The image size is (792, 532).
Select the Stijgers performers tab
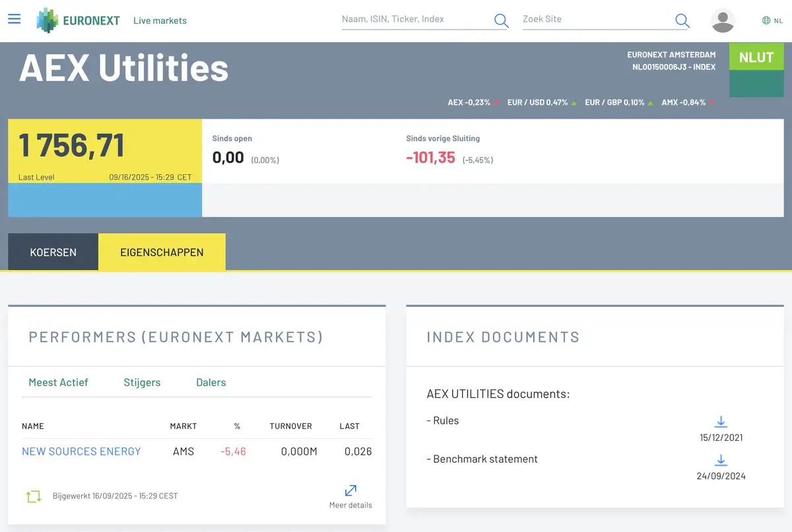point(142,382)
